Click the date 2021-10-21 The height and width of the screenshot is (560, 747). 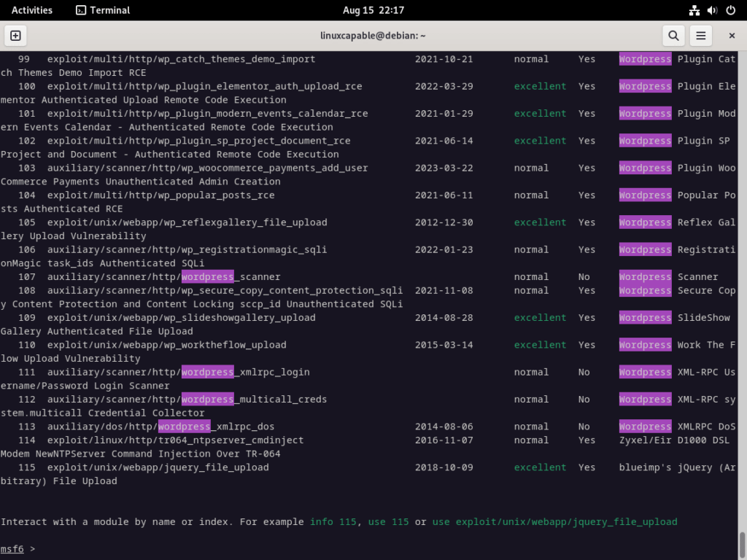pos(444,59)
